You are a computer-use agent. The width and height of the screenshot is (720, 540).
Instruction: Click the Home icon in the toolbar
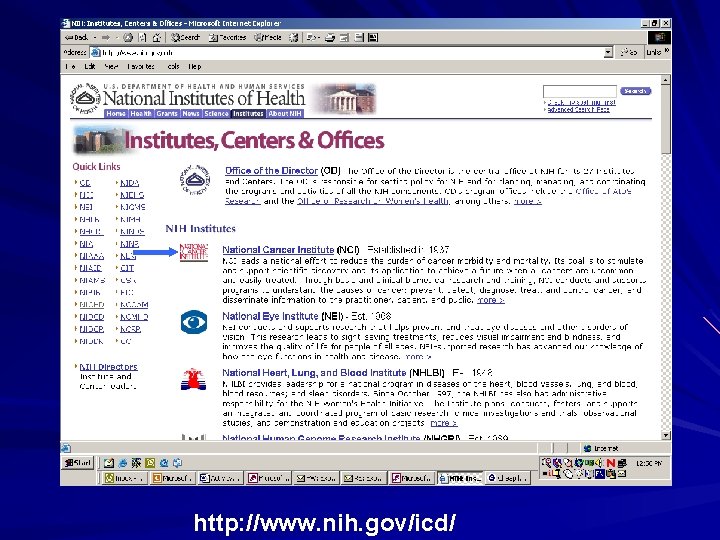click(x=157, y=38)
